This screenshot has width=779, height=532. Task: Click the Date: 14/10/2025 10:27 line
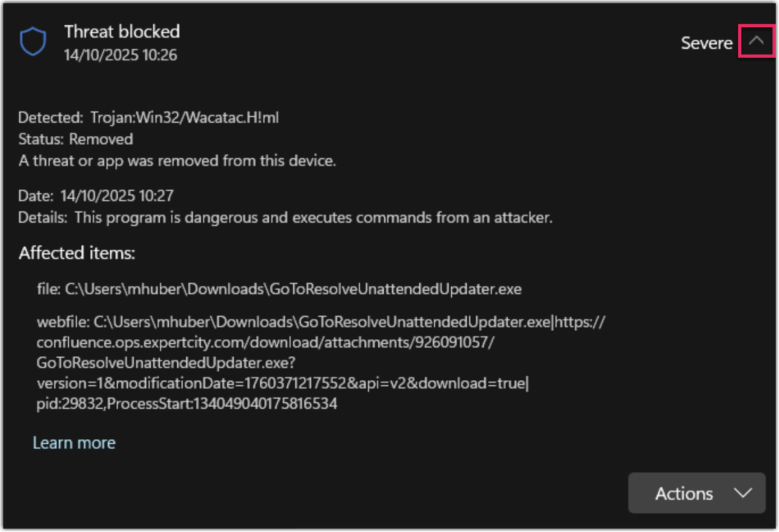(x=96, y=195)
